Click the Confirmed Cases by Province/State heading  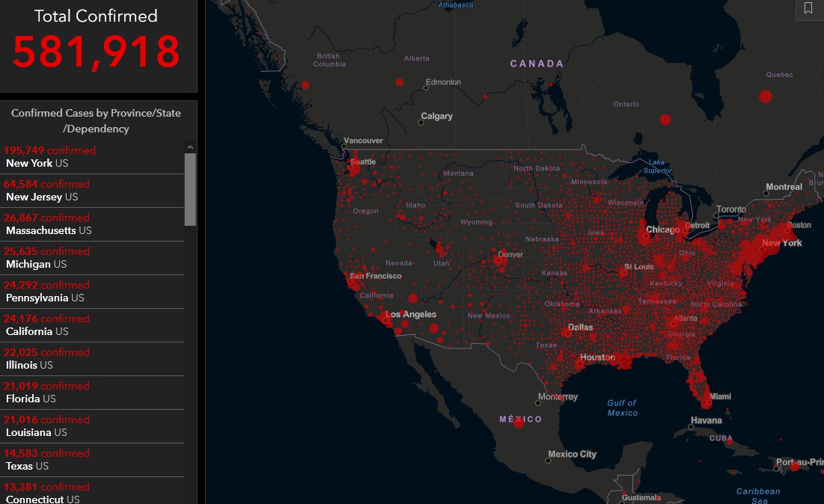[96, 120]
